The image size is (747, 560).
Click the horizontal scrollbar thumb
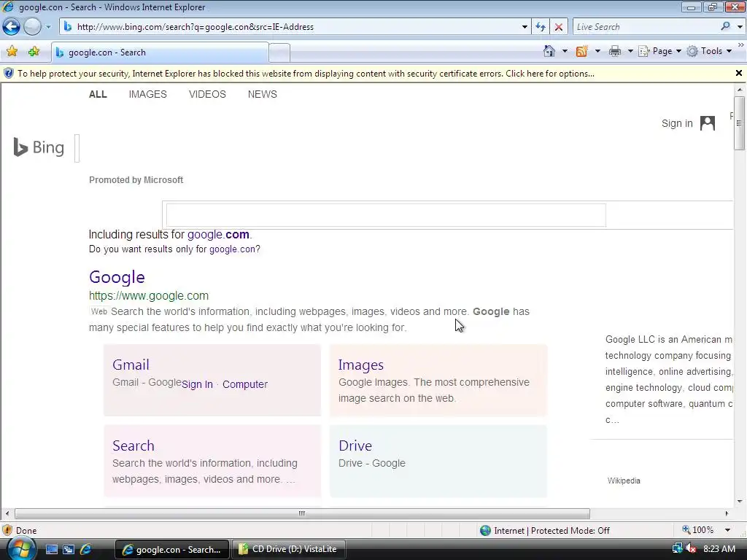click(302, 513)
